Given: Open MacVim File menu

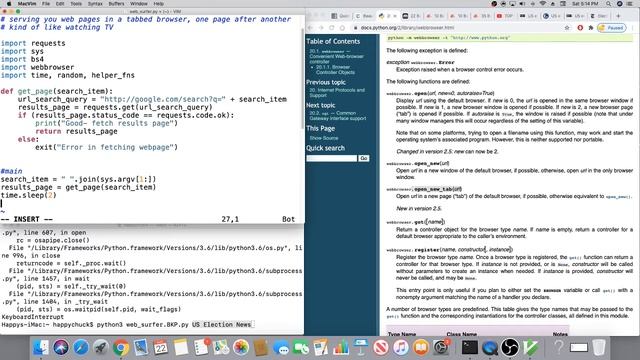Looking at the screenshot, I should (46, 4).
